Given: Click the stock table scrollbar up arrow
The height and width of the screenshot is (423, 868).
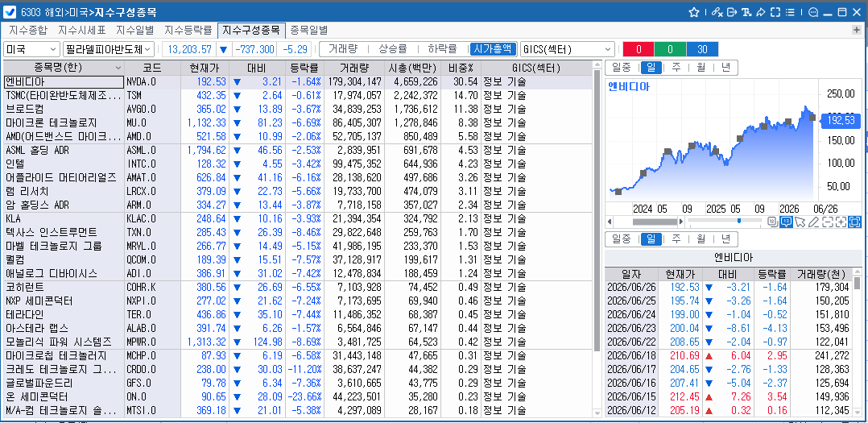Looking at the screenshot, I should click(x=597, y=64).
